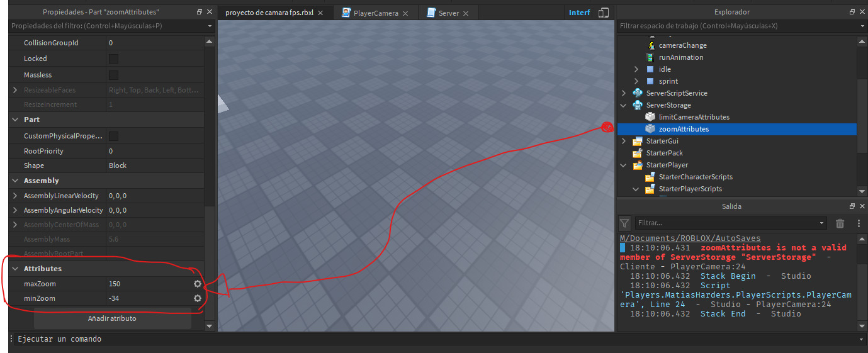Image resolution: width=868 pixels, height=353 pixels.
Task: Click the Añadir atributo button
Action: point(112,318)
